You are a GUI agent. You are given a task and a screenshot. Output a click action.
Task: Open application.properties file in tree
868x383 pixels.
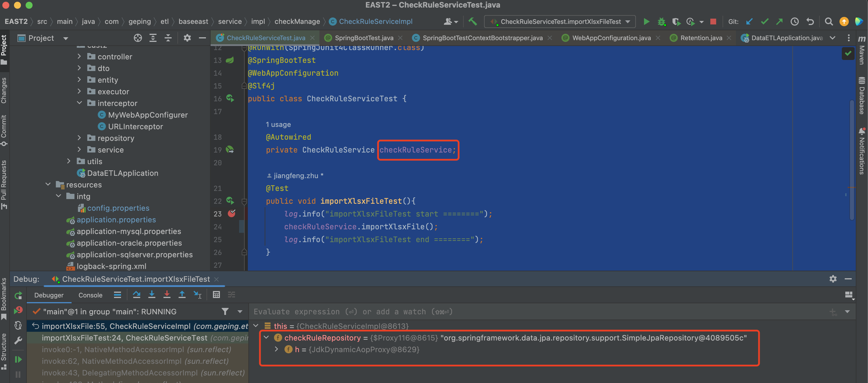tap(116, 219)
